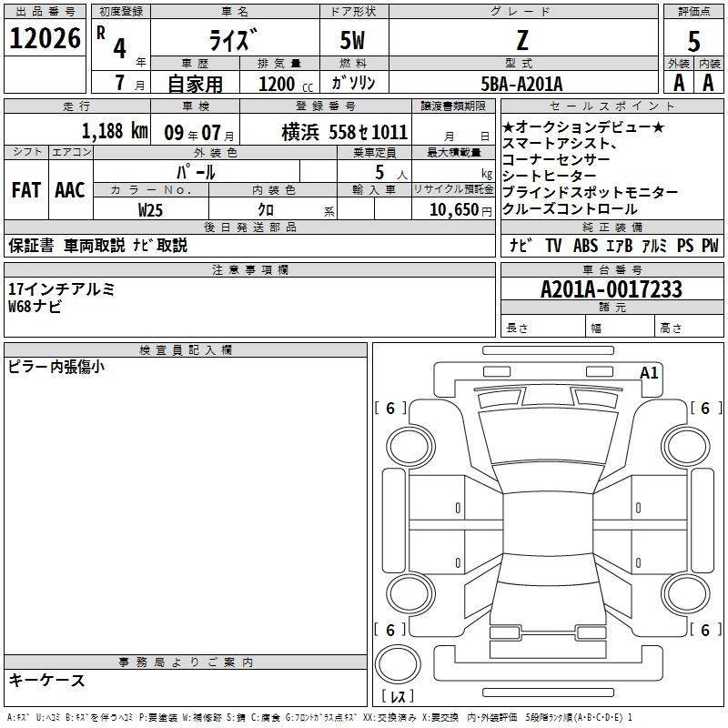The height and width of the screenshot is (728, 728).
Task: Select the model code 5BA-A201A
Action: pyautogui.click(x=522, y=84)
